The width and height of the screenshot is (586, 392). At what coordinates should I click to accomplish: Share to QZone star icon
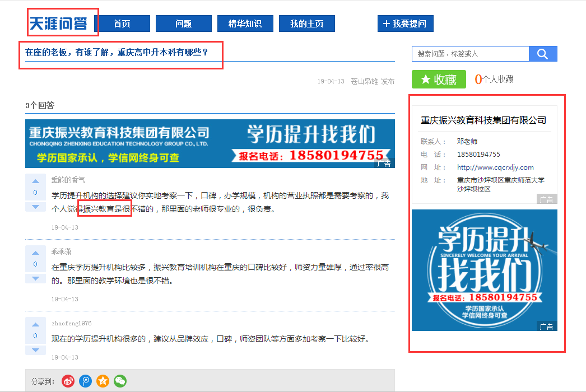pyautogui.click(x=103, y=381)
